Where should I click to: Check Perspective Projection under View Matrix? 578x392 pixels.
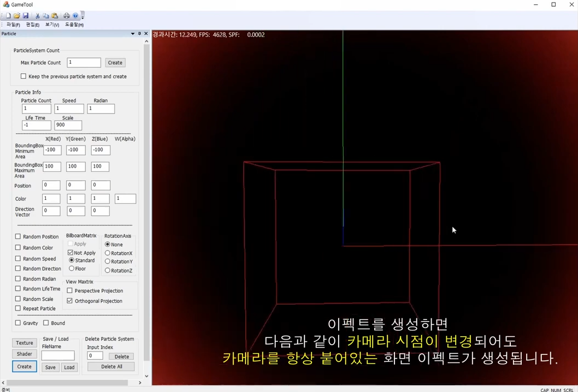[x=70, y=290]
